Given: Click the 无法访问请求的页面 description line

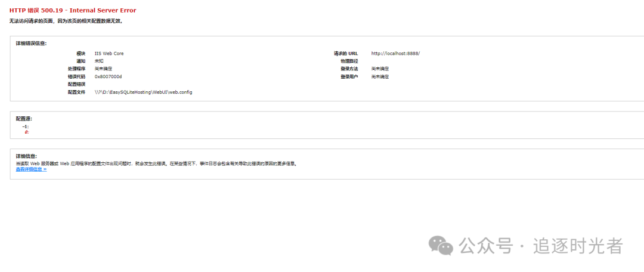Looking at the screenshot, I should point(66,21).
